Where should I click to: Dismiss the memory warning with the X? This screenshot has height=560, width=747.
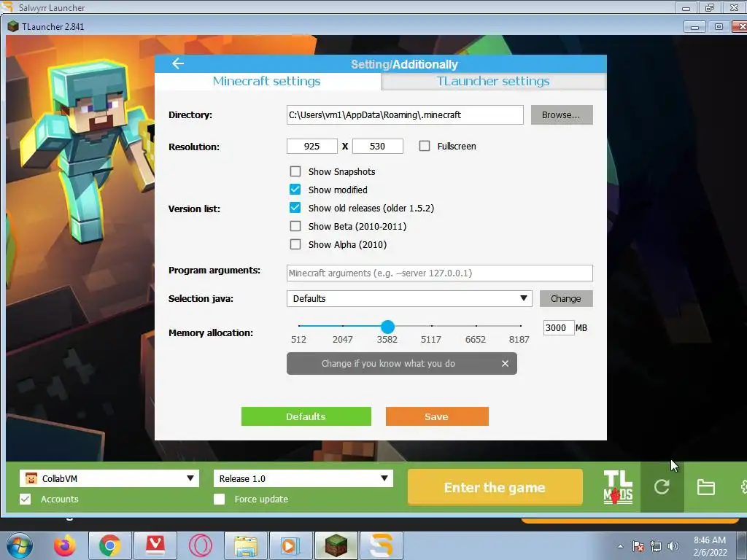pos(505,363)
